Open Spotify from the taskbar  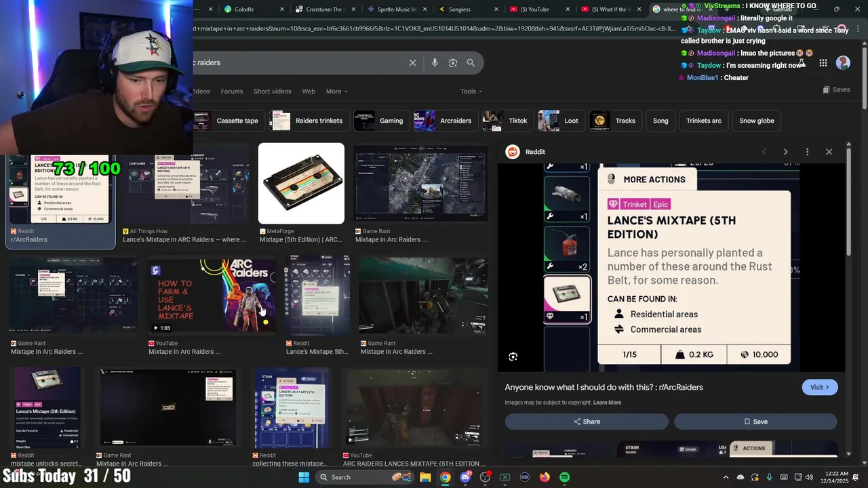click(x=564, y=477)
